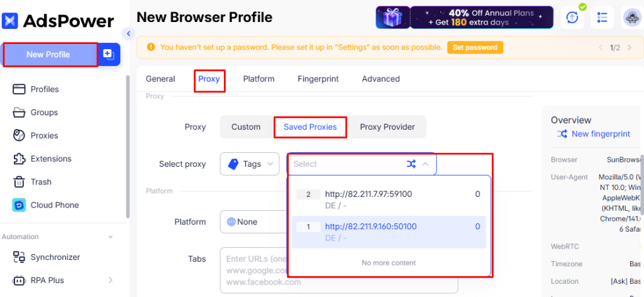Screen dimensions: 644x297
Task: Open Extensions puzzle icon in sidebar
Action: click(x=19, y=159)
